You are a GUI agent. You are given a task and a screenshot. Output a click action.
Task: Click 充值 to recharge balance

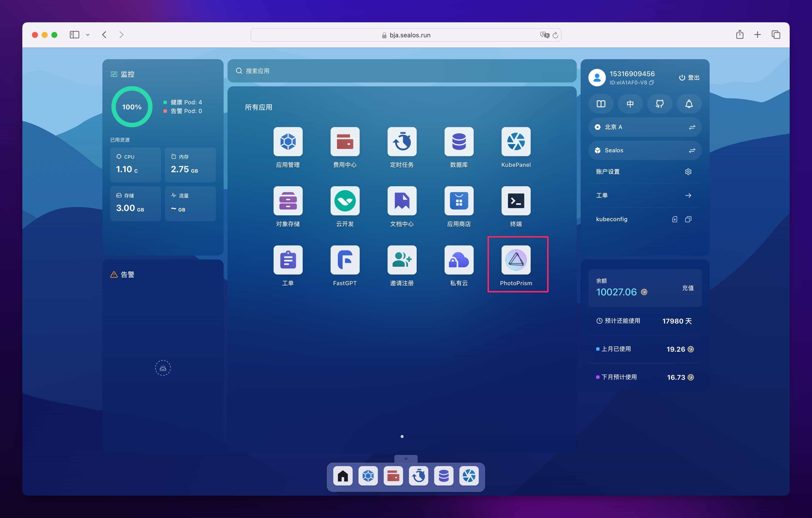click(x=688, y=288)
